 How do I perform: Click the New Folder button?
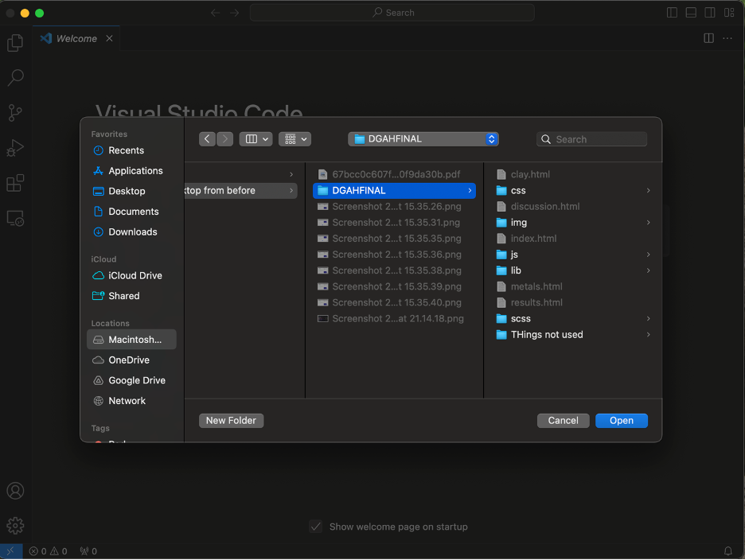pyautogui.click(x=231, y=420)
